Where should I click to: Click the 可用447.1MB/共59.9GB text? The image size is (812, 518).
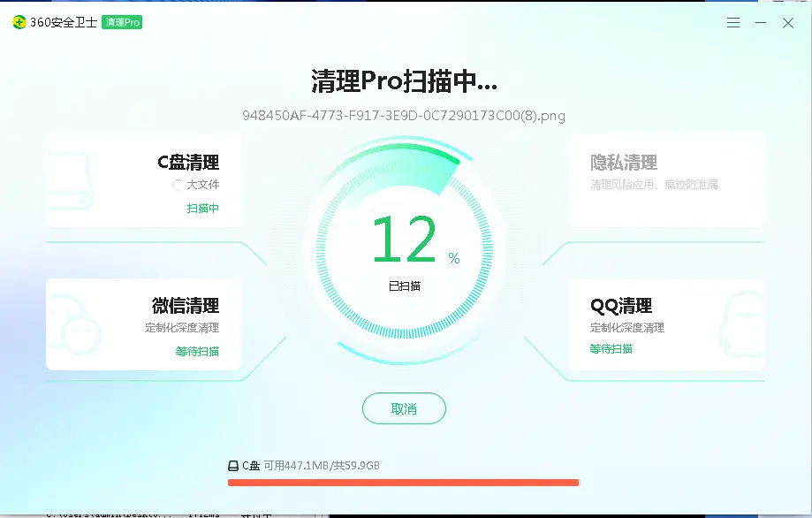(322, 466)
